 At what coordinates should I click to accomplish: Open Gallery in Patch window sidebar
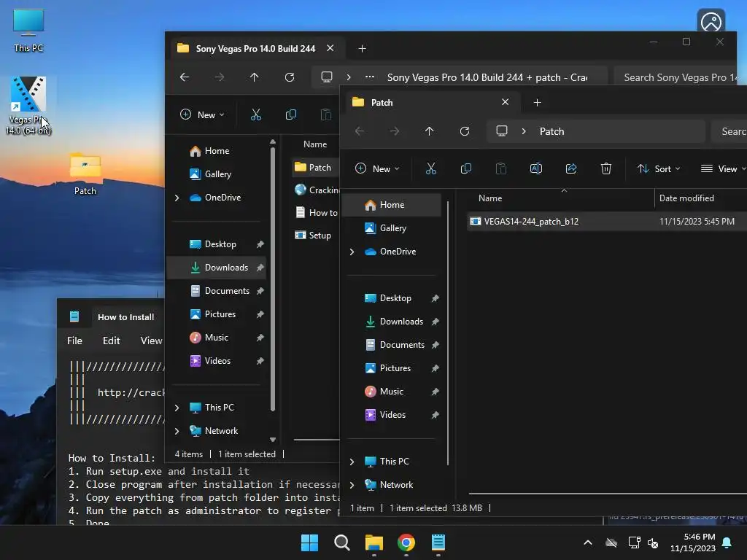392,228
